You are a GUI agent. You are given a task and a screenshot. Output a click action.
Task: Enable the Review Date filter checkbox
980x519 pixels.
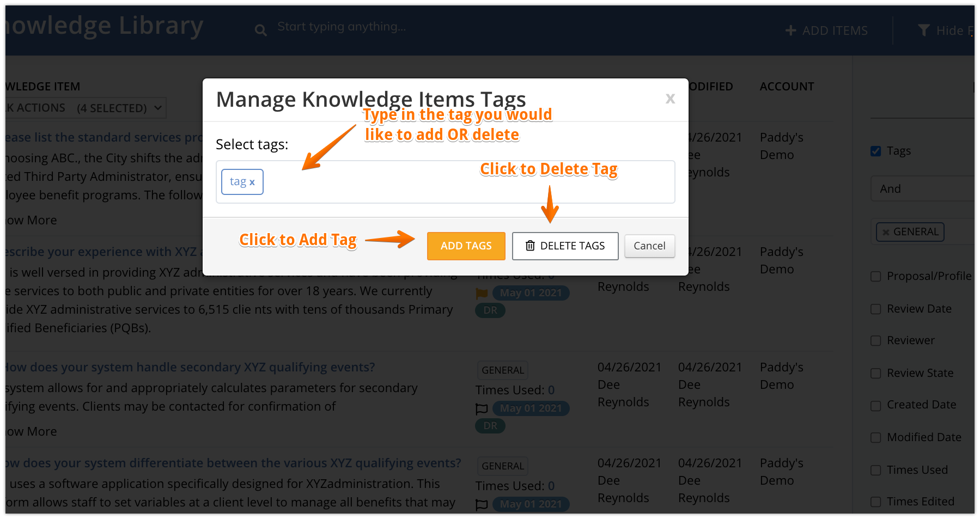(876, 309)
